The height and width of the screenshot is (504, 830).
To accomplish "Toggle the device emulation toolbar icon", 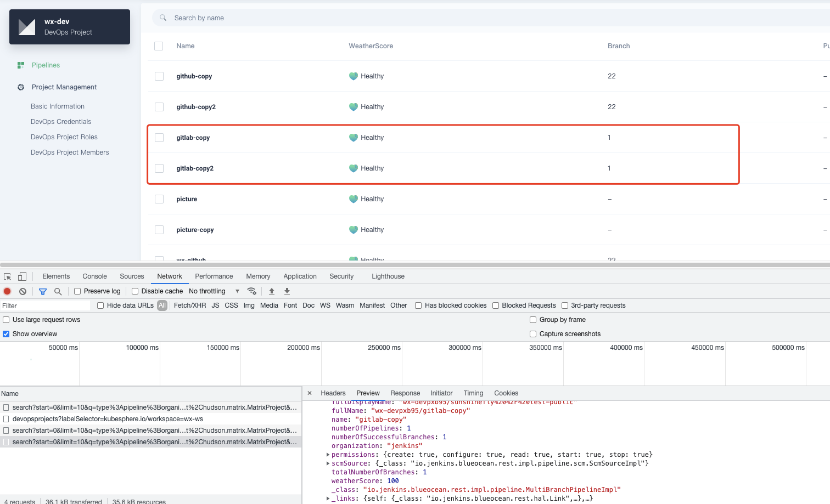I will [22, 276].
